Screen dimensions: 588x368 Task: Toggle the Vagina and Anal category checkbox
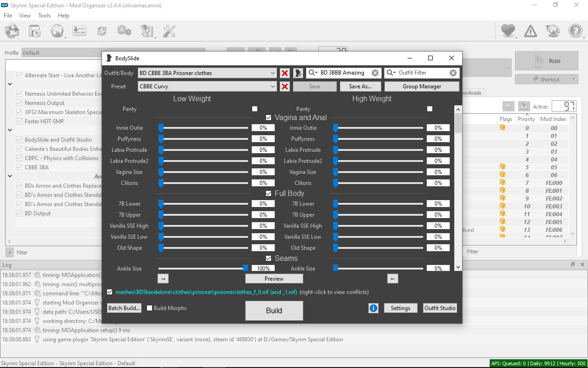click(x=269, y=118)
